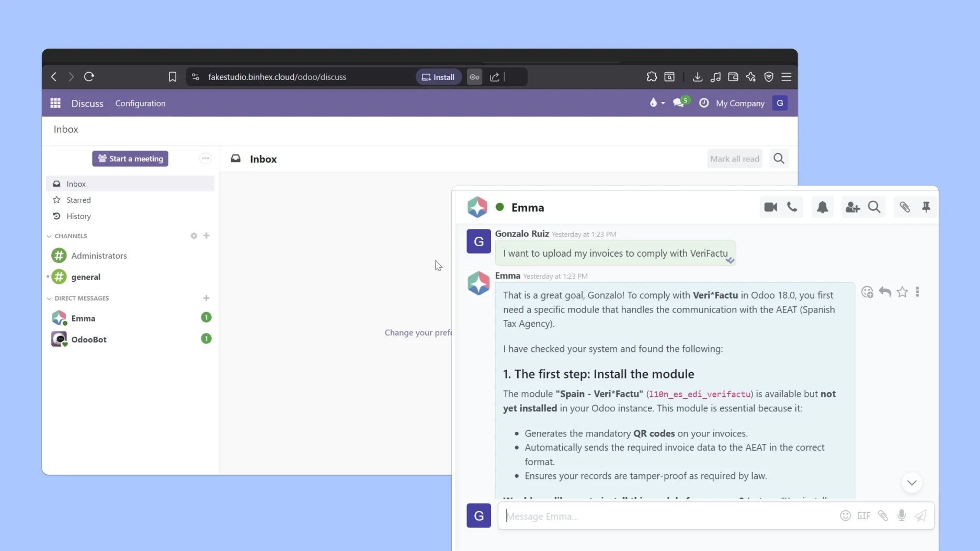Invite people to Emma chat
The width and height of the screenshot is (980, 551).
coord(852,207)
